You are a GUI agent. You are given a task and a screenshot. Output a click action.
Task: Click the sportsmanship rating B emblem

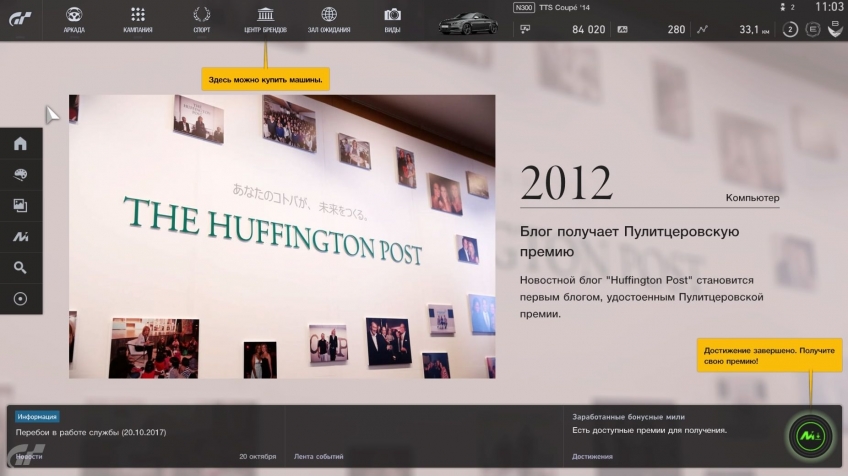(836, 29)
